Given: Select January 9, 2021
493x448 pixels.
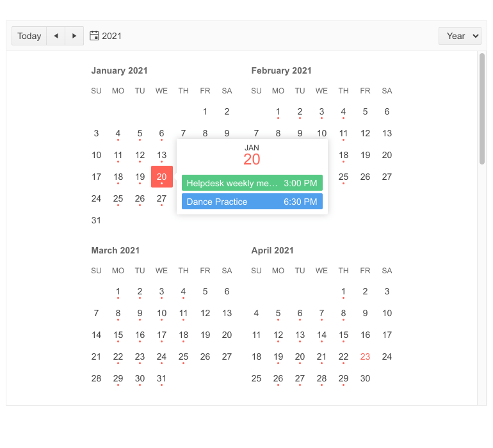Looking at the screenshot, I should tap(227, 133).
